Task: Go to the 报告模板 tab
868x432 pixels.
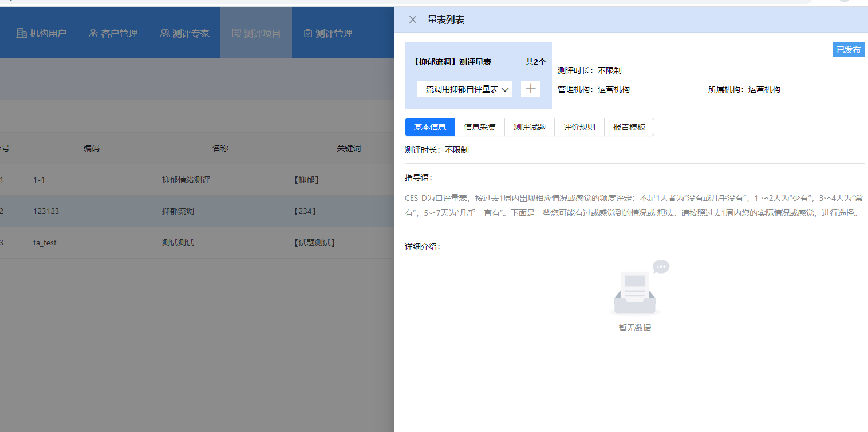Action: pos(629,127)
